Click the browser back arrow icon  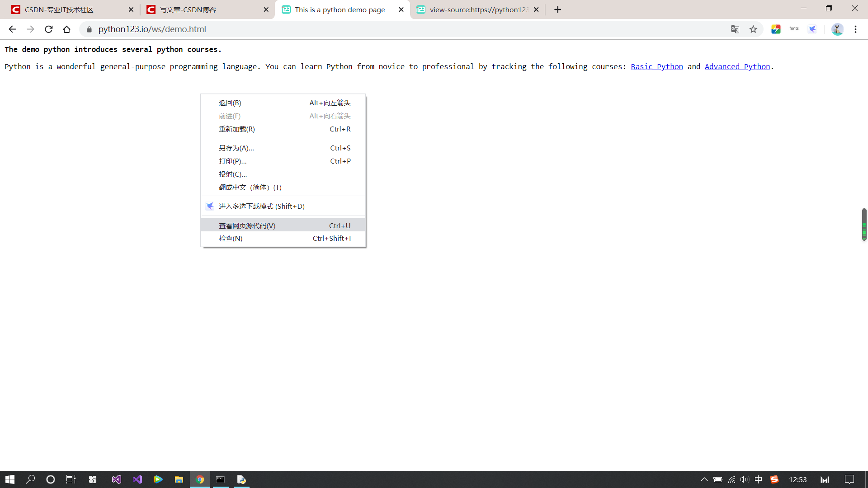[12, 29]
